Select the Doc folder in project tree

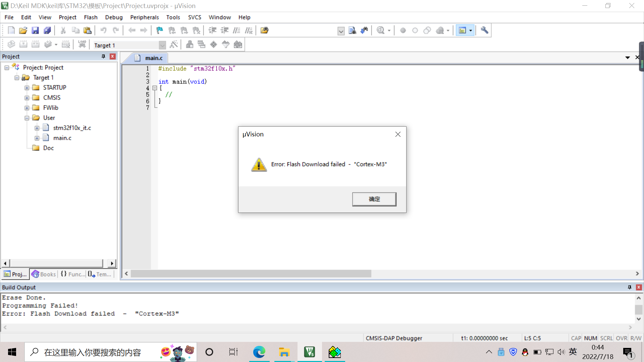click(x=48, y=148)
